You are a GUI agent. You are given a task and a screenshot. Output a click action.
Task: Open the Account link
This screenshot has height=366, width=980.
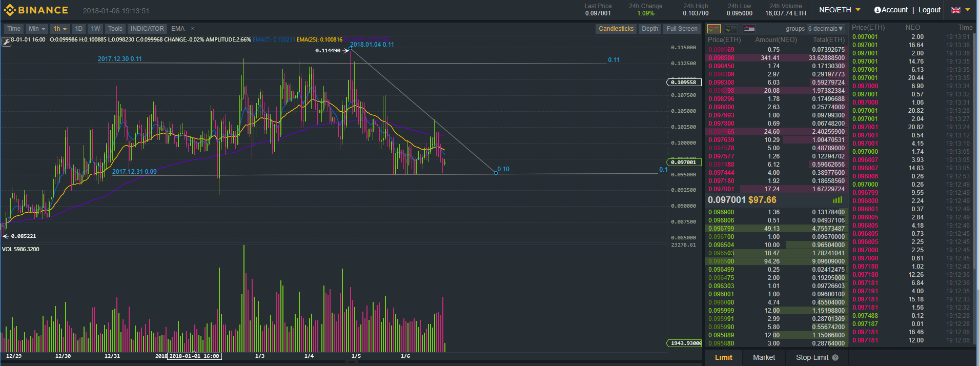(891, 10)
